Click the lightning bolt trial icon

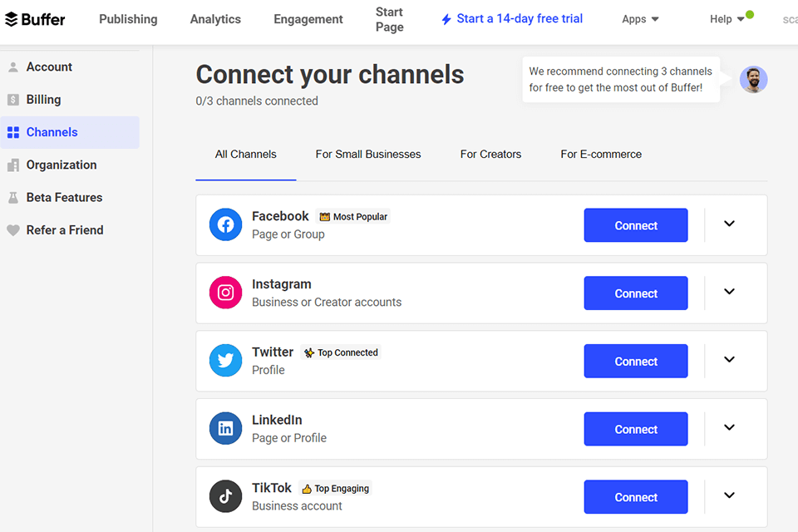pos(446,19)
